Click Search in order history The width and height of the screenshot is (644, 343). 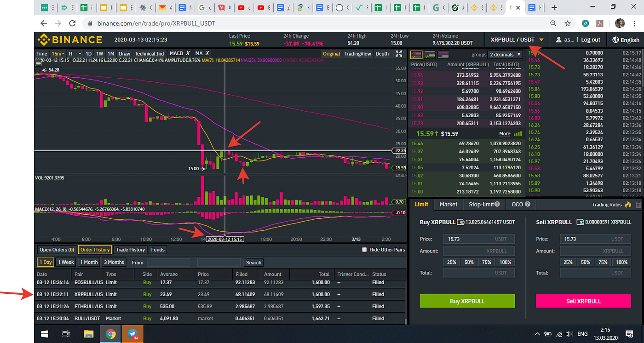(x=253, y=263)
